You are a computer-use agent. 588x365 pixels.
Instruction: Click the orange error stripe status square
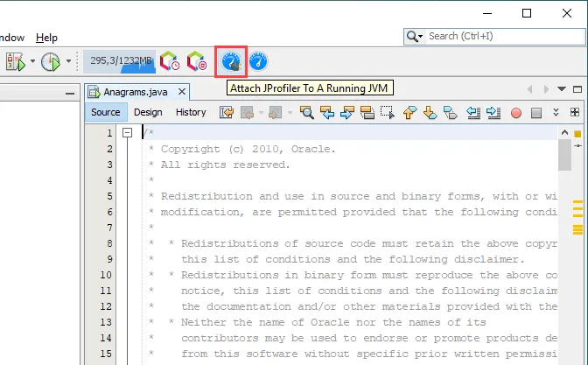pyautogui.click(x=577, y=134)
